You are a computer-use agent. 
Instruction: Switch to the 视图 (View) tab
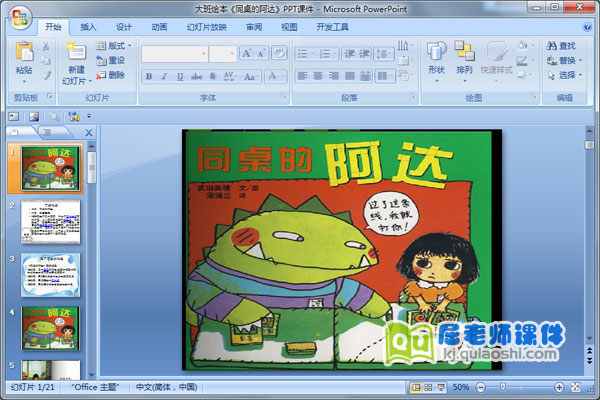pos(289,27)
